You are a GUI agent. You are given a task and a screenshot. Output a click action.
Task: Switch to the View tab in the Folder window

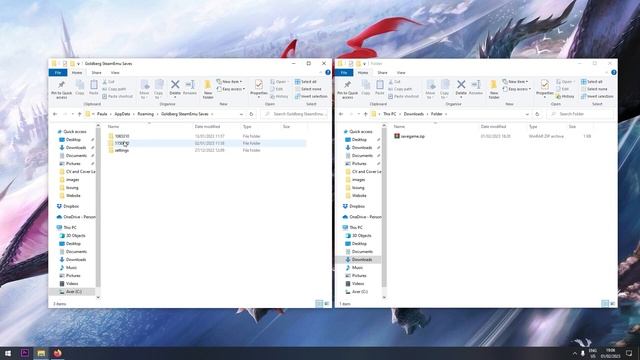point(401,73)
